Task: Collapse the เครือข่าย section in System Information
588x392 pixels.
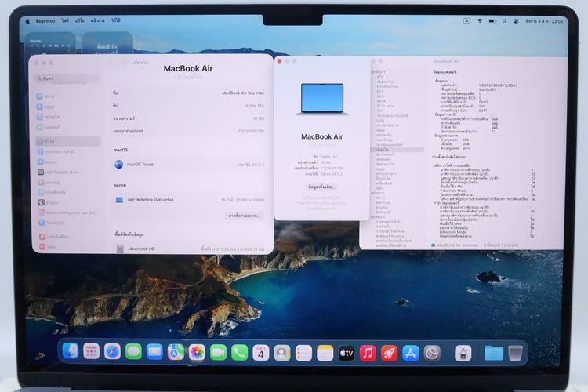Action: (378, 193)
